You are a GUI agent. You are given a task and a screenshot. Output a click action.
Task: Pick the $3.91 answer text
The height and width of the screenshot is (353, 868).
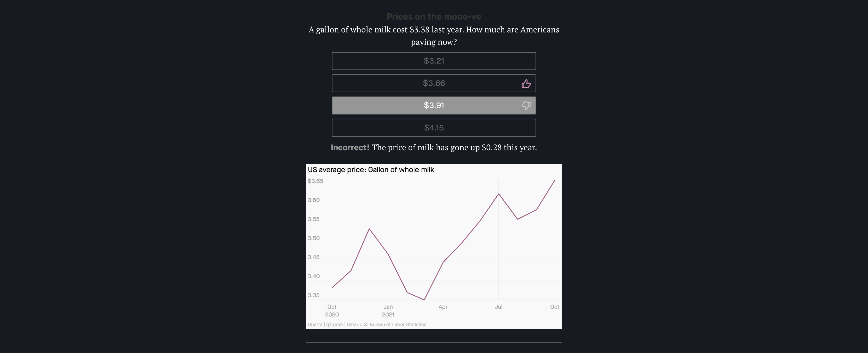[434, 105]
